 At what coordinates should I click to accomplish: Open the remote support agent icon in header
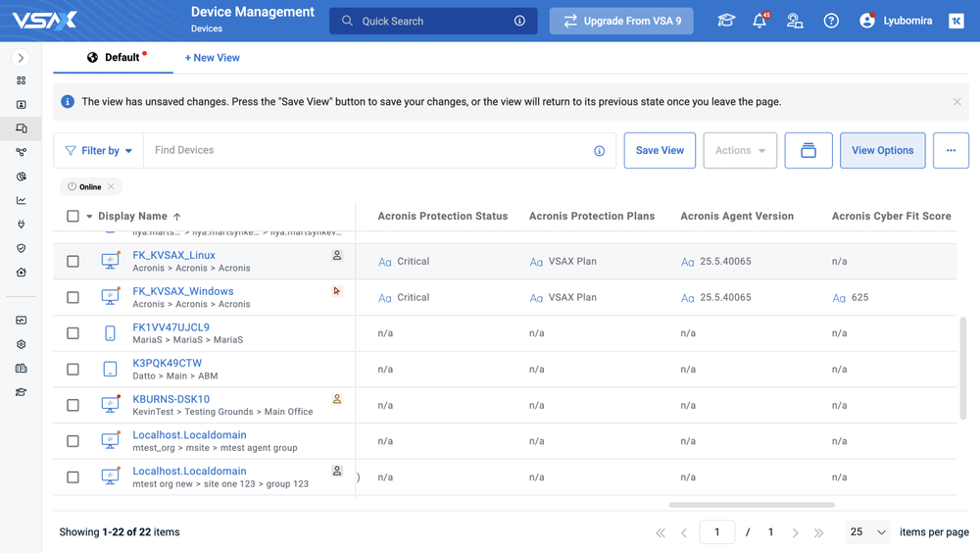pos(795,21)
